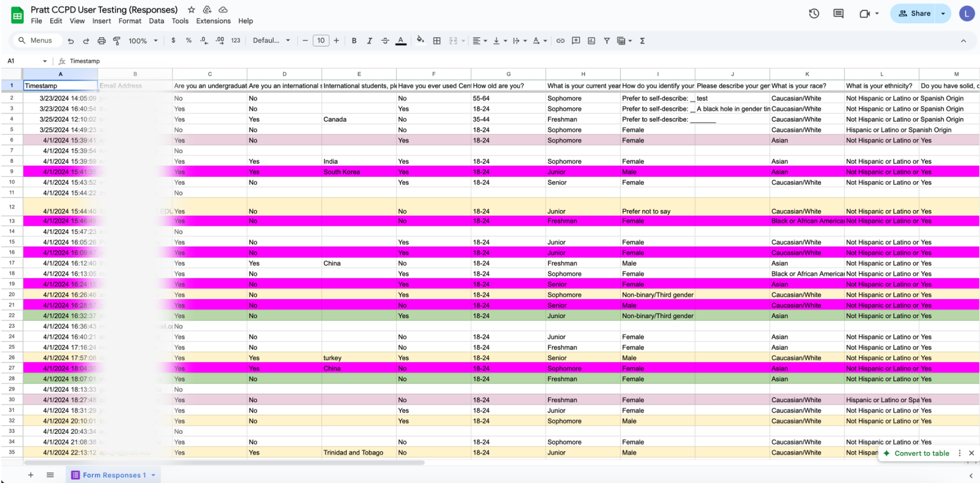Open the font family dropdown
Viewport: 980px width, 483px height.
pos(272,40)
